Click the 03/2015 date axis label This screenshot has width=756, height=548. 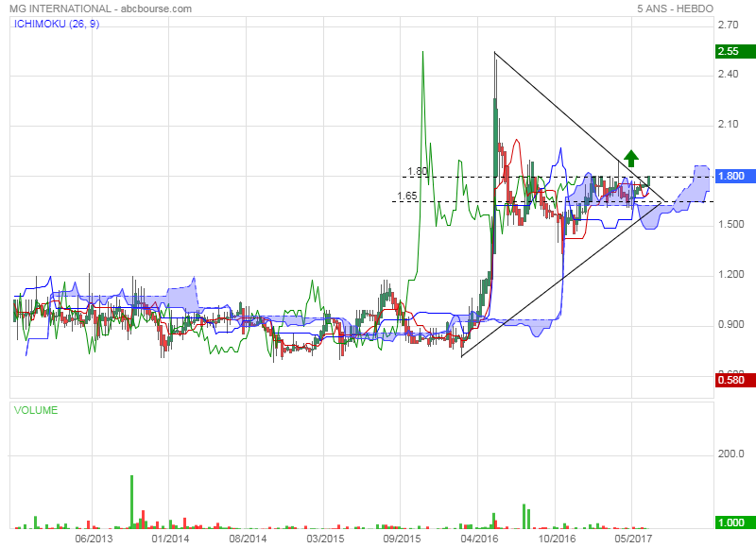click(x=325, y=539)
